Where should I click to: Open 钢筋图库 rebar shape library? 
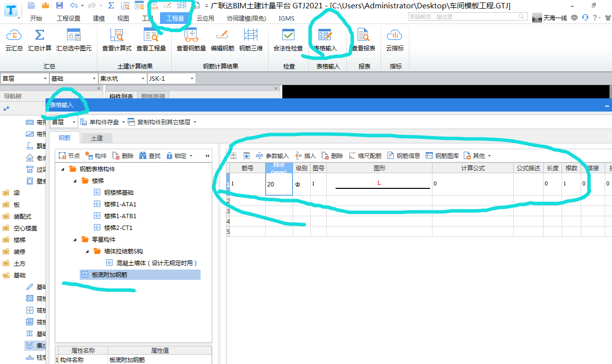pos(442,156)
